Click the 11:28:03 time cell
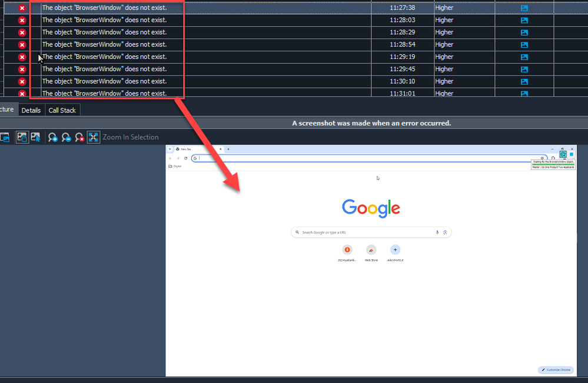The image size is (588, 383). pos(403,20)
